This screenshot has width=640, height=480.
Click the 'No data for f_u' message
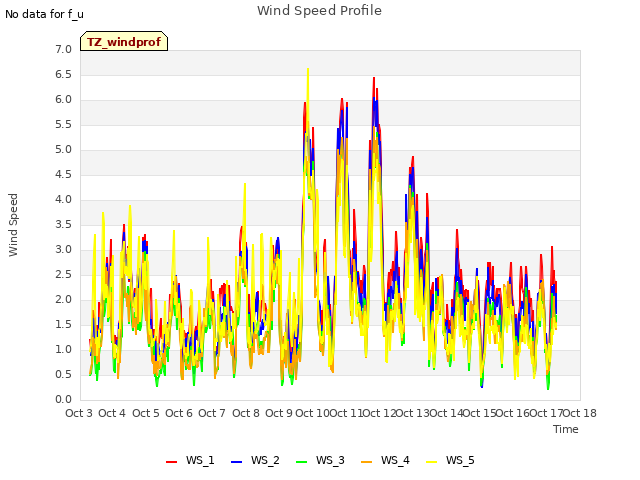(x=44, y=14)
